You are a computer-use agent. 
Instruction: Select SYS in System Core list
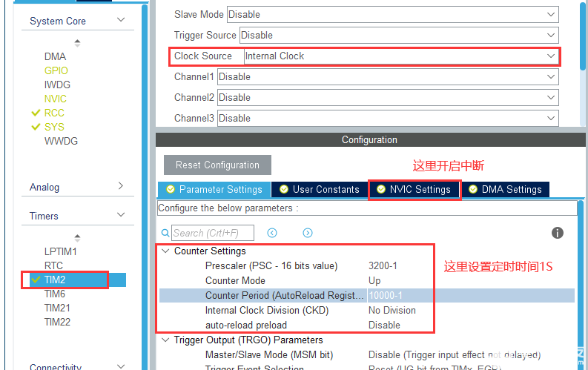(x=54, y=127)
